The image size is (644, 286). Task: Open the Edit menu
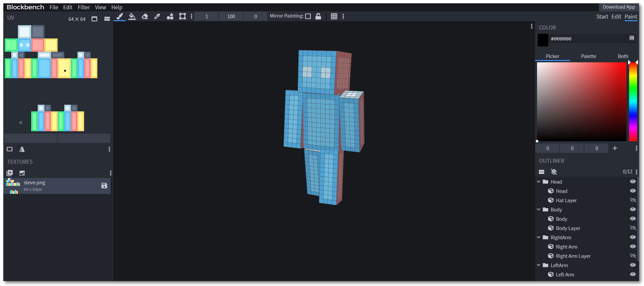[68, 7]
